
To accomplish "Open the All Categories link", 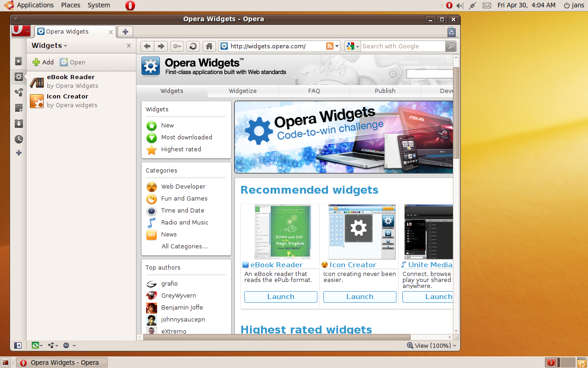I will 185,247.
